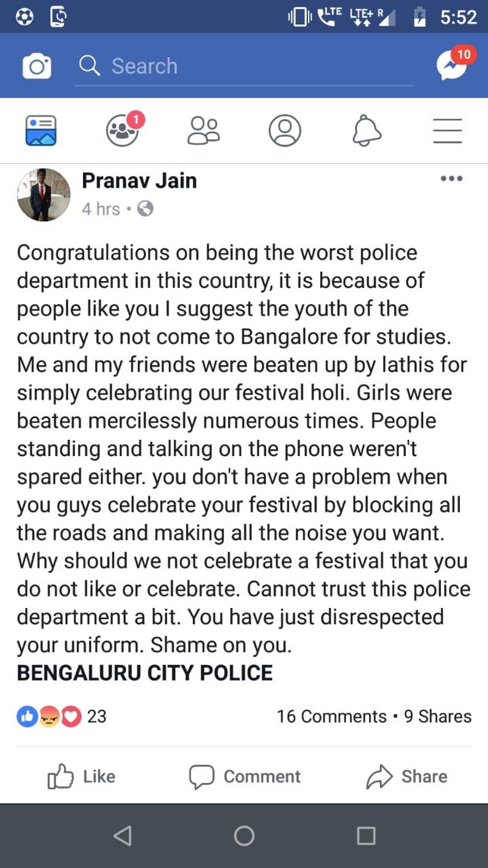Open the Groups tab with notification
The image size is (488, 868).
point(123,130)
